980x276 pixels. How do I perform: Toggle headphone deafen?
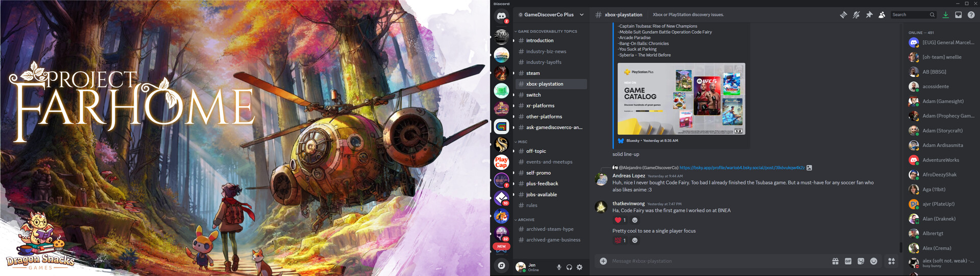pyautogui.click(x=569, y=267)
